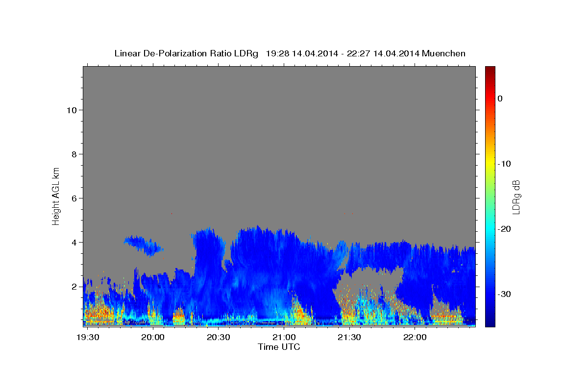Click the height tick label 8
The height and width of the screenshot is (392, 588).
click(73, 154)
